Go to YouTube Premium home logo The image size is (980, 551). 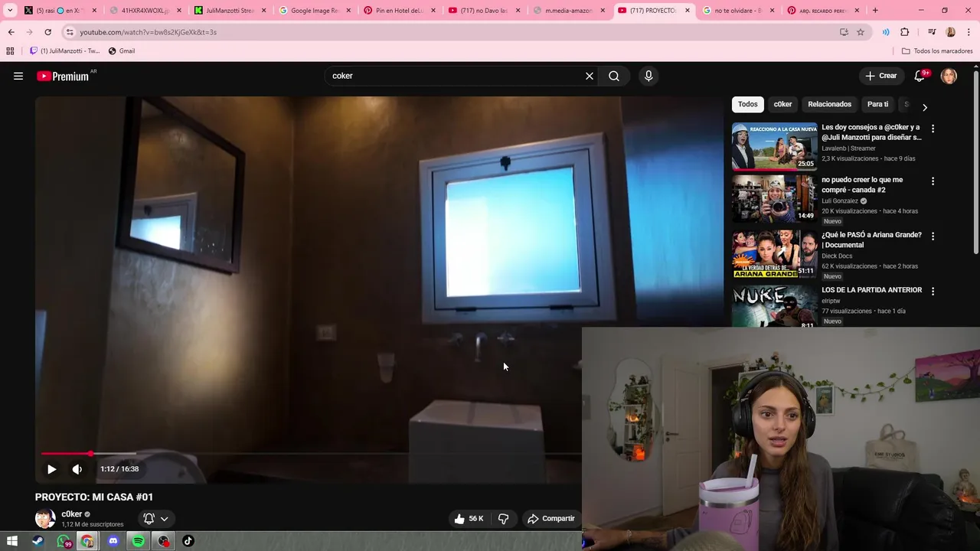tap(63, 76)
